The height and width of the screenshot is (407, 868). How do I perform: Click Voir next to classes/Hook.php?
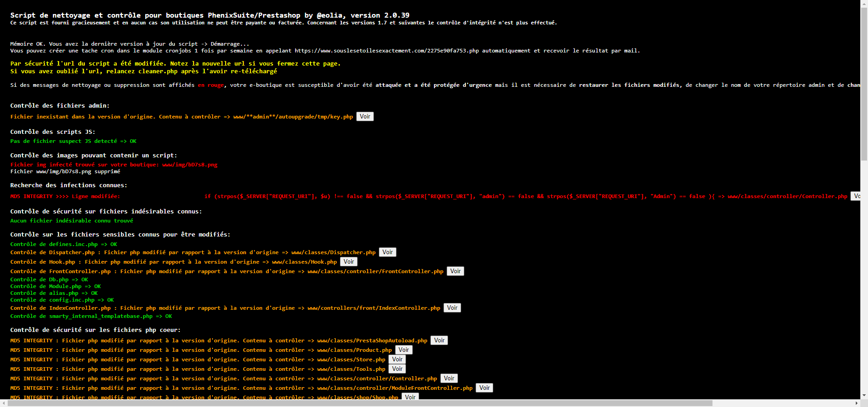349,262
